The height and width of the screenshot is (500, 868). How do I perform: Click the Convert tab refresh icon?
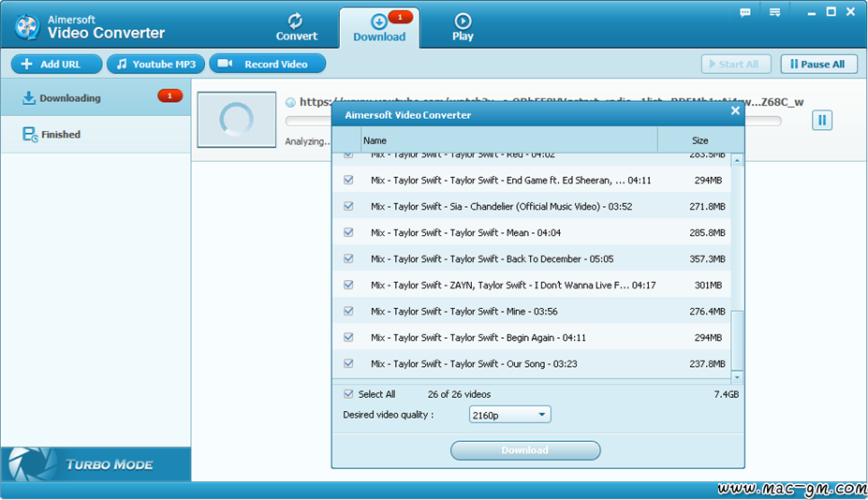point(295,21)
